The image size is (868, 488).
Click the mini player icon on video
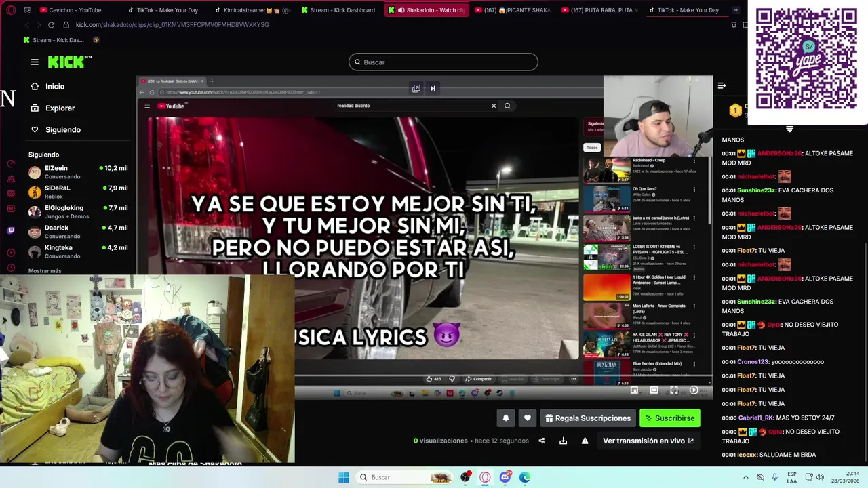click(x=634, y=390)
